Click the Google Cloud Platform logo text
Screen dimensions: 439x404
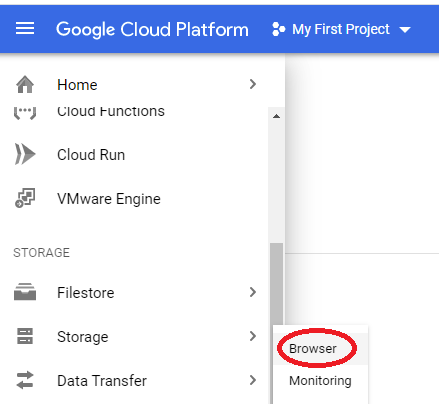pos(152,29)
